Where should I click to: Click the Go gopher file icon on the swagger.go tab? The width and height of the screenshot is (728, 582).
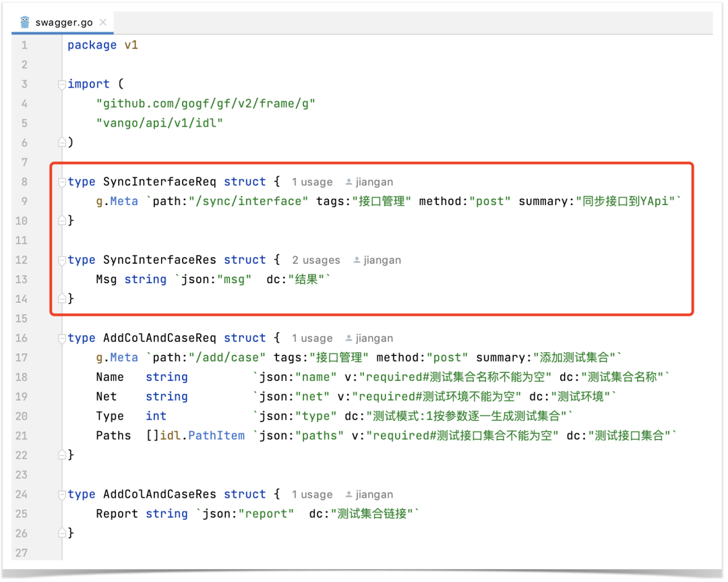(25, 22)
